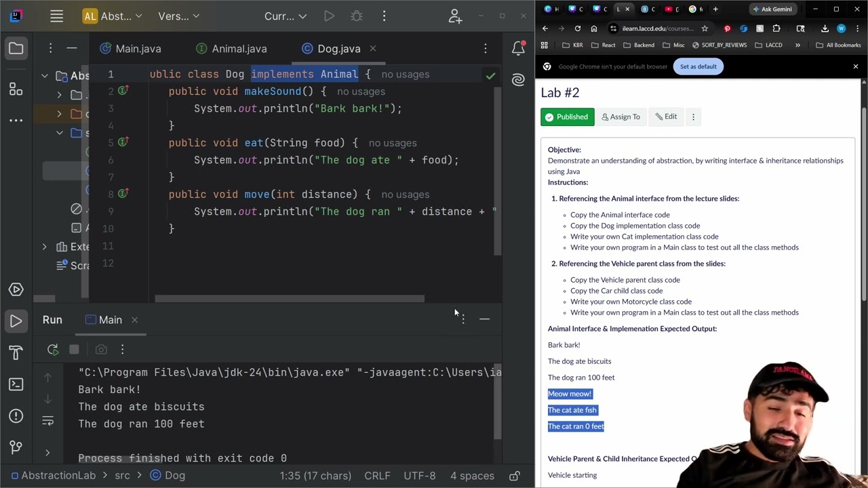
Task: Collapse the AbstractionLab root tree node
Action: (x=45, y=77)
